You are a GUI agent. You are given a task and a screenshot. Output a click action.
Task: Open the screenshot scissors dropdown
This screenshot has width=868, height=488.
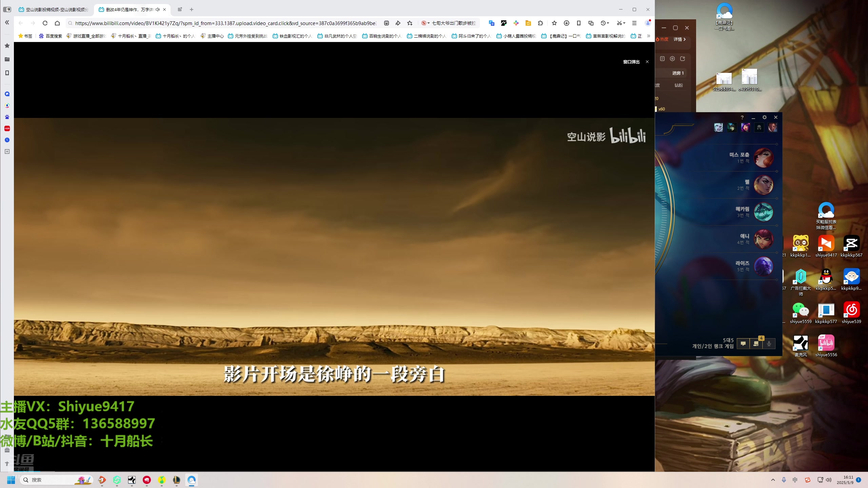tap(620, 23)
